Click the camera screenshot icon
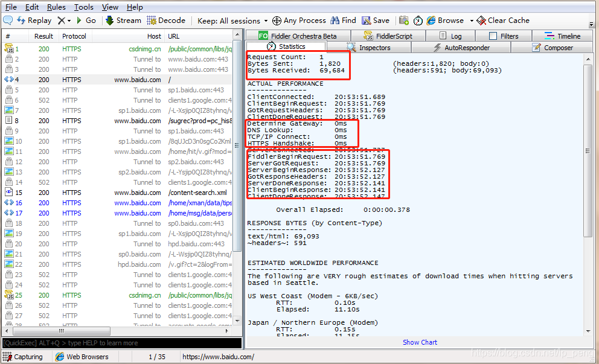 pos(404,21)
